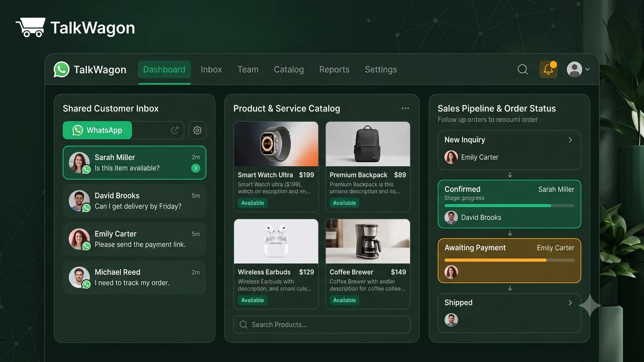Click David Brooks' avatar in inbox

[x=79, y=201]
